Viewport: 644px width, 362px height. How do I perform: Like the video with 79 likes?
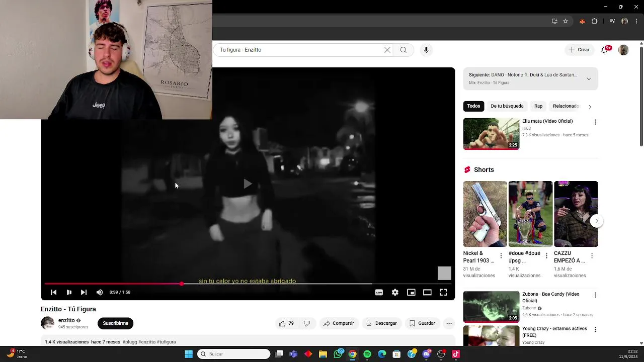pyautogui.click(x=286, y=323)
